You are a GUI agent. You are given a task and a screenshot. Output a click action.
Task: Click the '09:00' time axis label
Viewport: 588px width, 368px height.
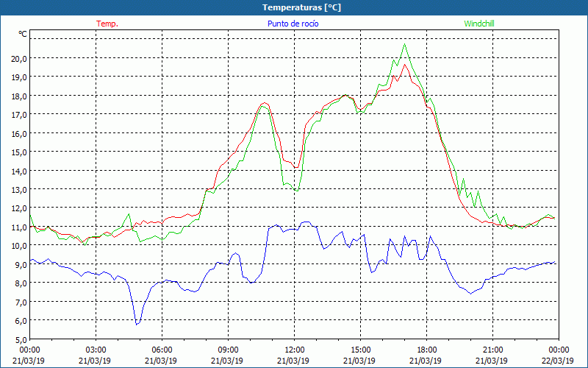tap(229, 350)
